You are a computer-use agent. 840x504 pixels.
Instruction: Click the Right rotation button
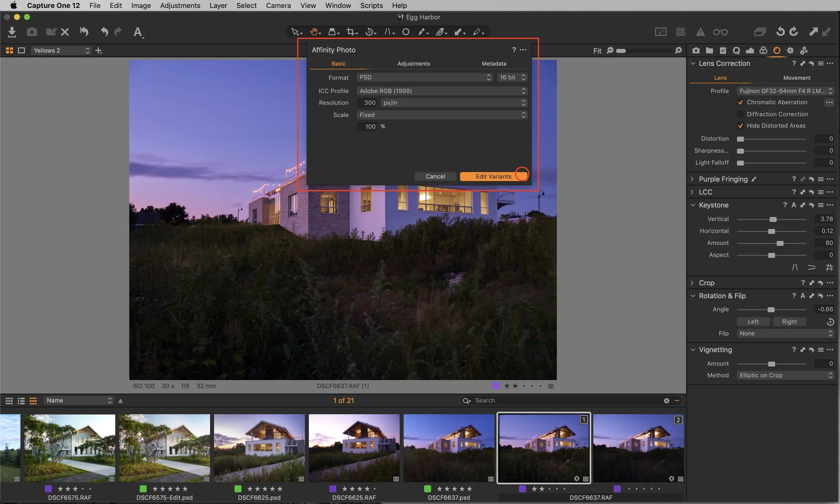coord(789,322)
